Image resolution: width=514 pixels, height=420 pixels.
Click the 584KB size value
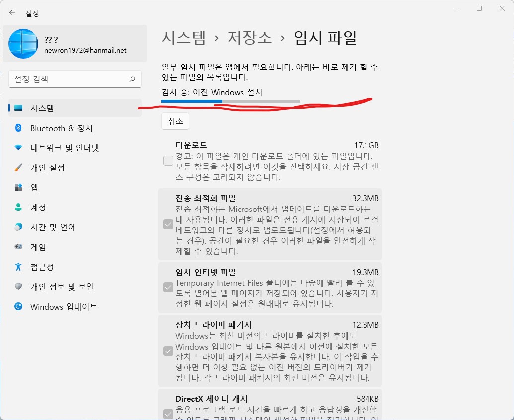(x=367, y=399)
